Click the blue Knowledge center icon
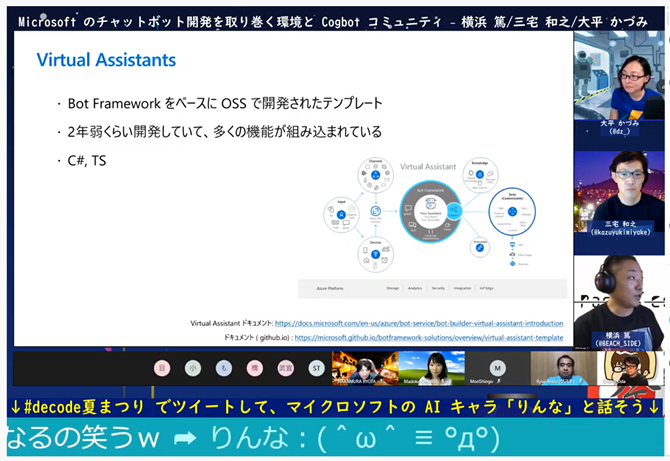Screen dimensions: 670x461 click(480, 174)
